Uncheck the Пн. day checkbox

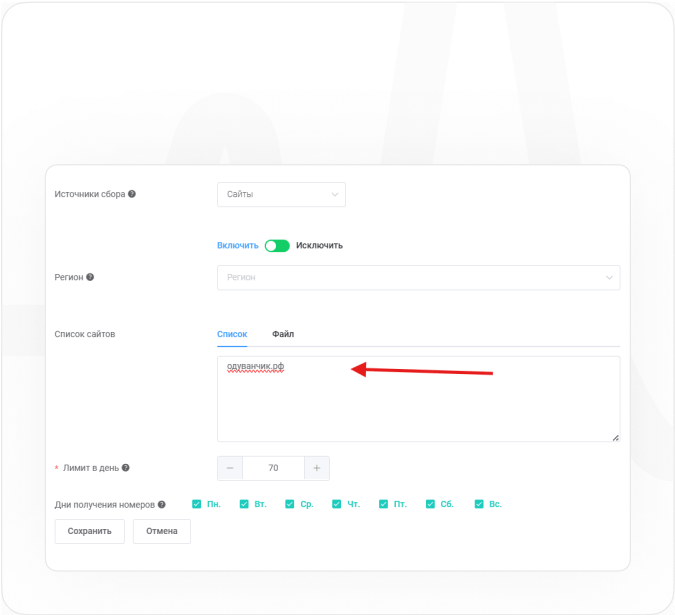coord(197,504)
